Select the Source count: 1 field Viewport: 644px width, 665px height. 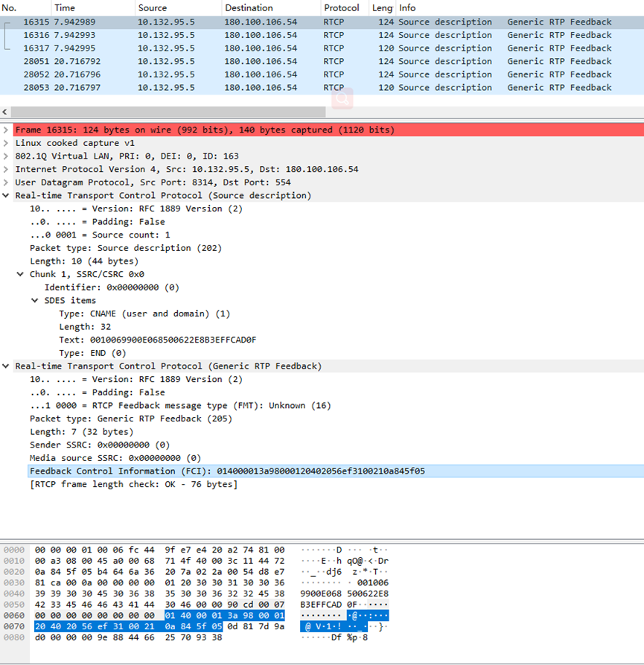[100, 235]
